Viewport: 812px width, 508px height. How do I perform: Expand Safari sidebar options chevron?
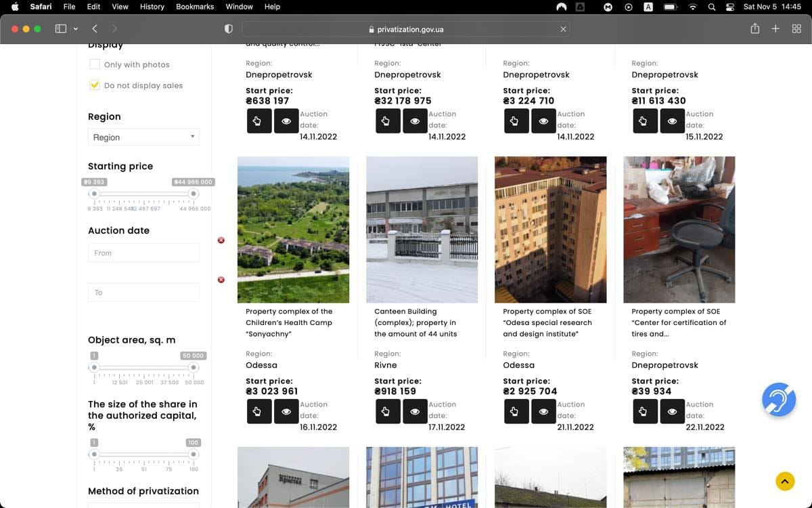coord(75,29)
